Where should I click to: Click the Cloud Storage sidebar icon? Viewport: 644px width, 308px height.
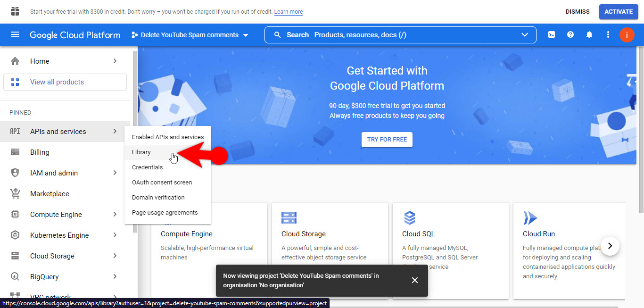(15, 256)
